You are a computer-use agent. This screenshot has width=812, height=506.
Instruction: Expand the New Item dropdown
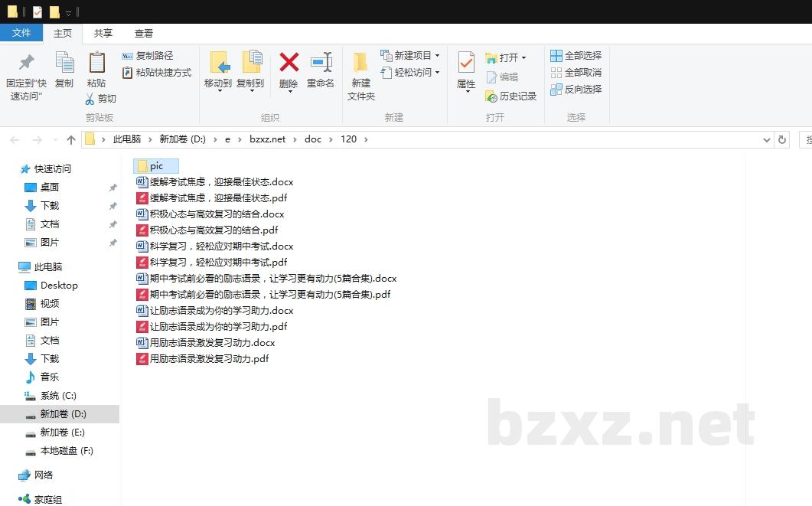tap(437, 56)
